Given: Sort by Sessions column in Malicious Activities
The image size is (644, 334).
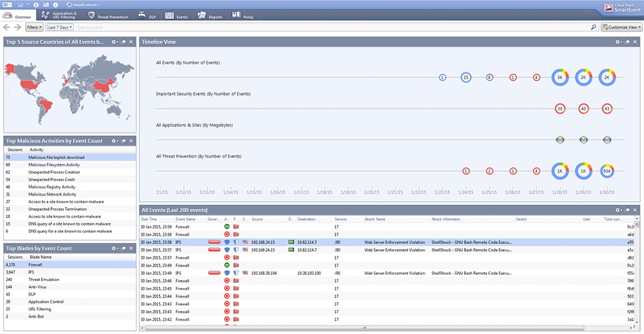Looking at the screenshot, I should click(16, 150).
